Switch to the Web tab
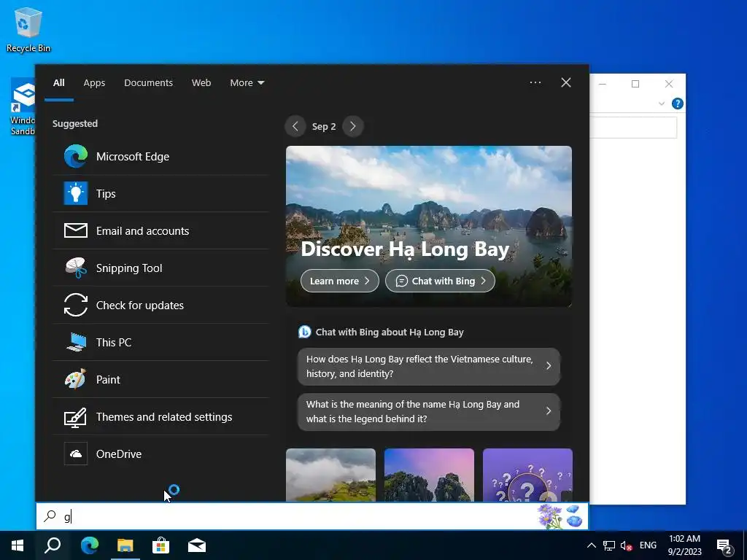 pyautogui.click(x=201, y=82)
